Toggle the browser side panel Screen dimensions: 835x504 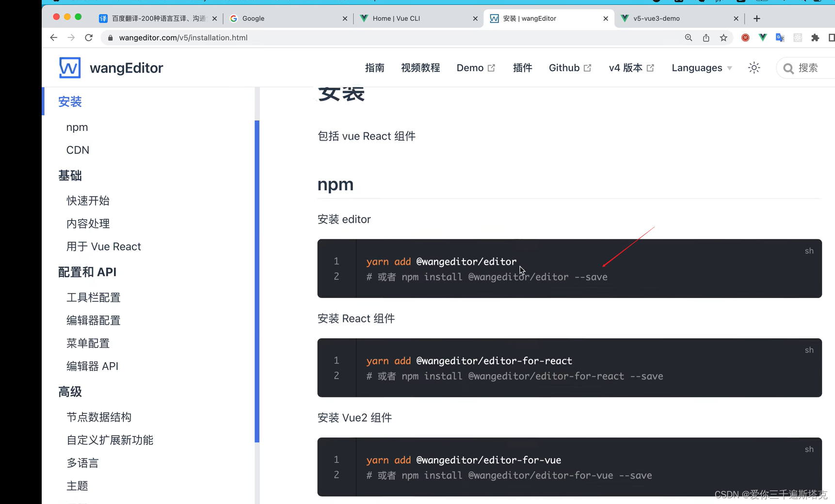833,37
